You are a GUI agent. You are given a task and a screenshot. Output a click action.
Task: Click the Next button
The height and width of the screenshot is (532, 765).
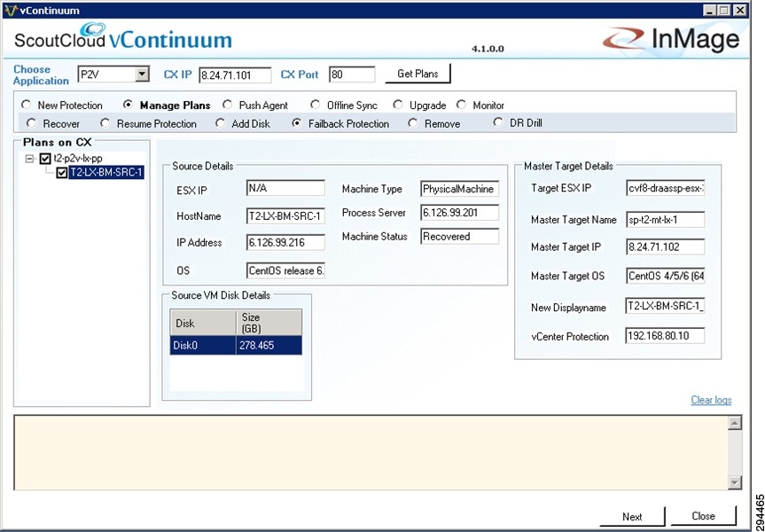point(632,516)
